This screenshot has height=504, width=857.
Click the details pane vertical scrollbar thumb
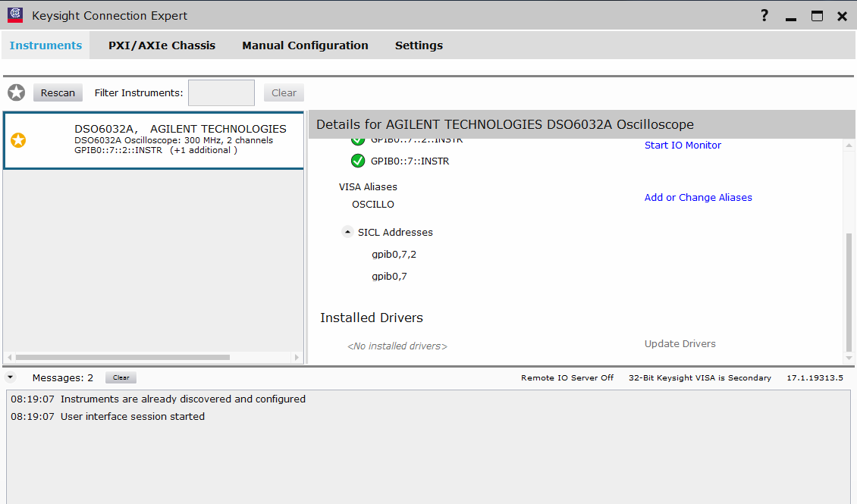point(849,292)
